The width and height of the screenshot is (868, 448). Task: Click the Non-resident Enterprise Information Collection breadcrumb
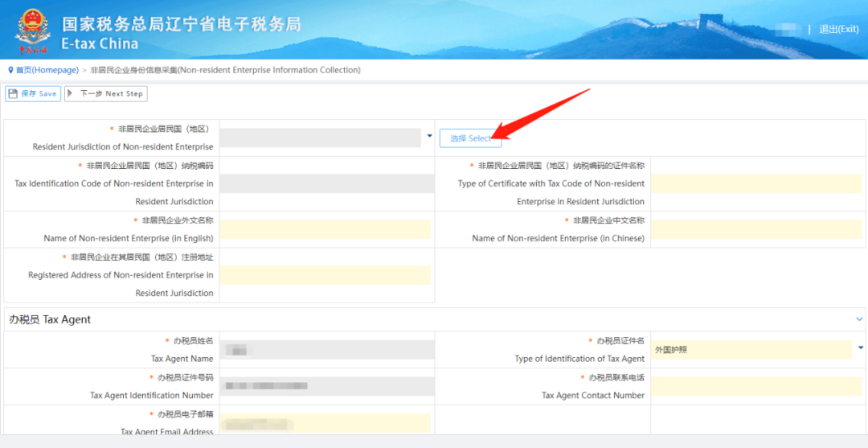225,70
